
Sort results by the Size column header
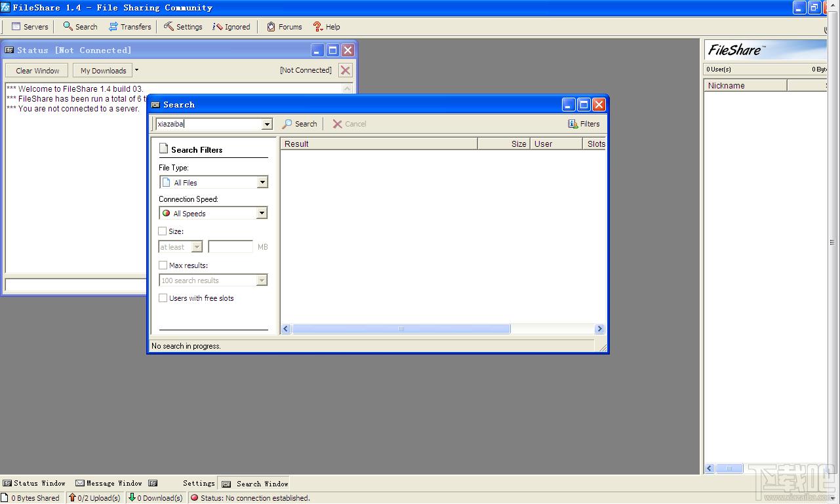point(504,144)
